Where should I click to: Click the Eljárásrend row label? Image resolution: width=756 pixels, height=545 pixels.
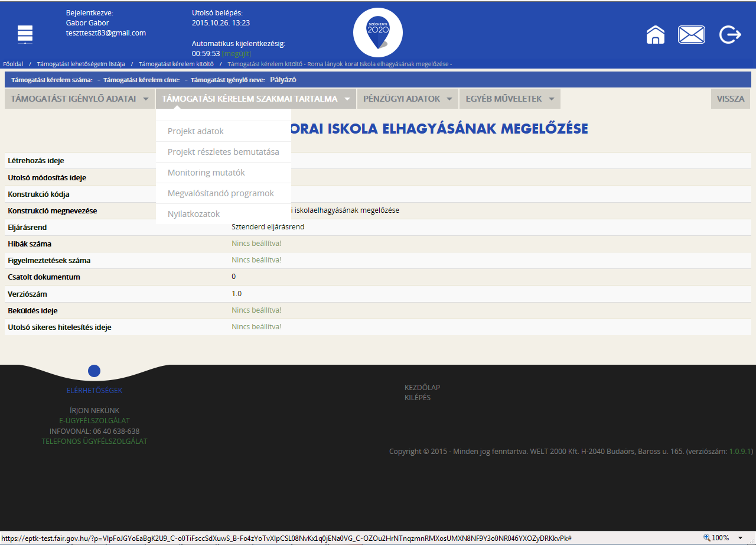click(27, 227)
